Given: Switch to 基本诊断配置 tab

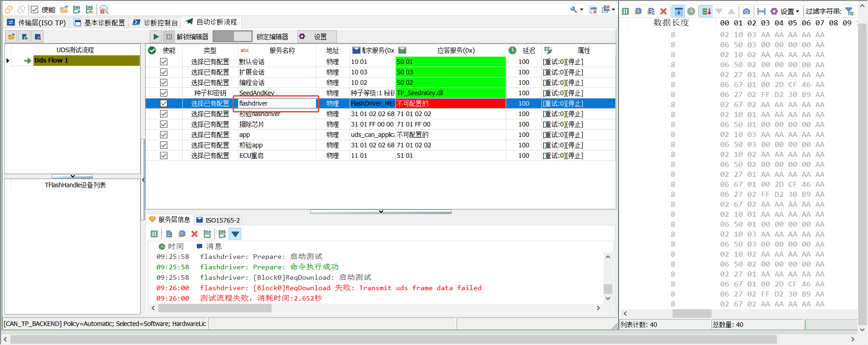Looking at the screenshot, I should click(100, 22).
